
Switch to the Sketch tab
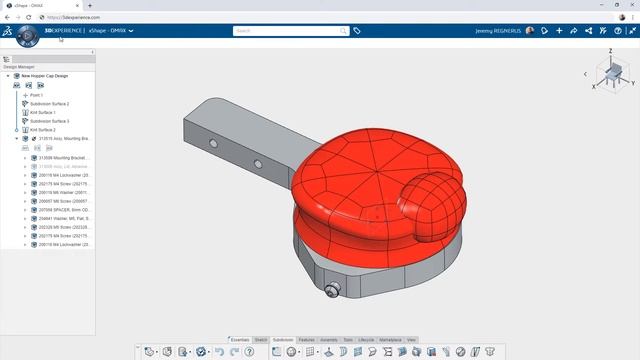point(261,340)
